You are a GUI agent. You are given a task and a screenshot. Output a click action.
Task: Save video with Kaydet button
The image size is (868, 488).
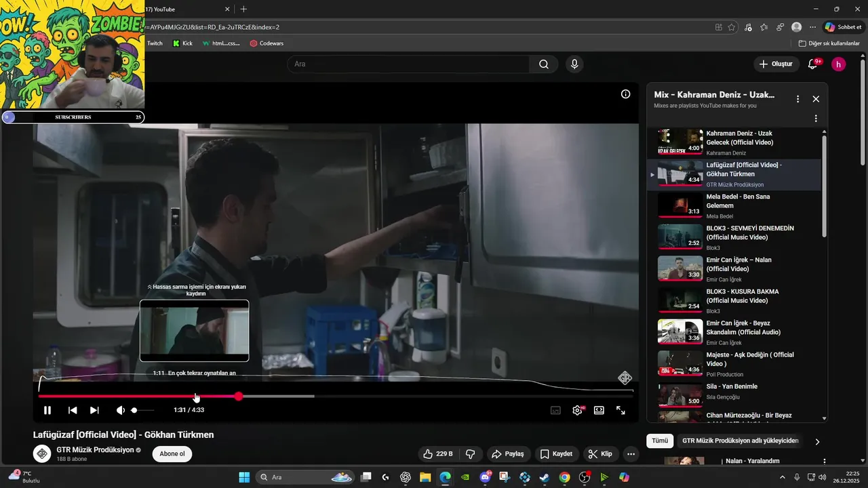pos(556,453)
